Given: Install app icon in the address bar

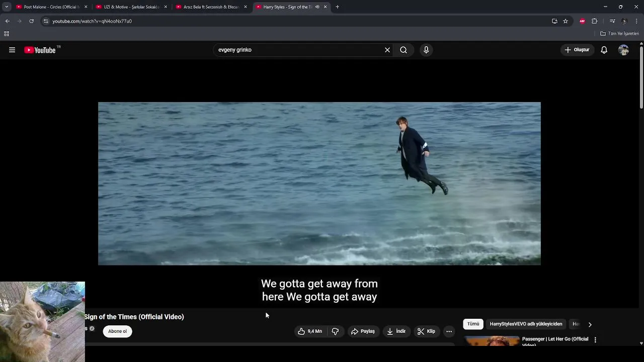Looking at the screenshot, I should 554,21.
